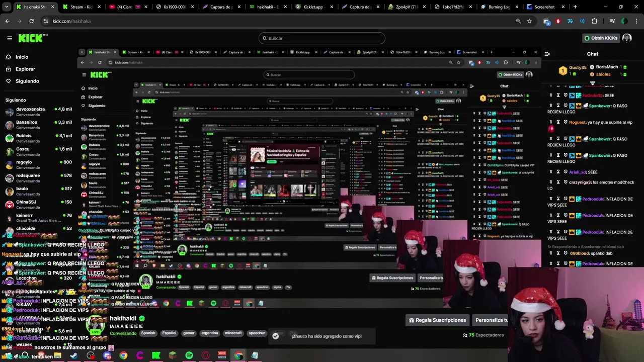Select bottom argentina tag under hakihakii title
Screen dimensions: 644x362
coord(210,333)
